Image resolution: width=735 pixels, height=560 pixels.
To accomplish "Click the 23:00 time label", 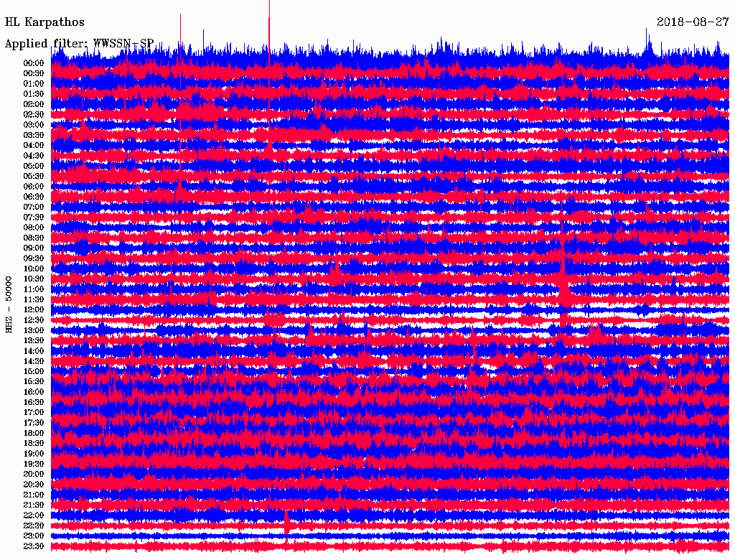I will tap(34, 536).
